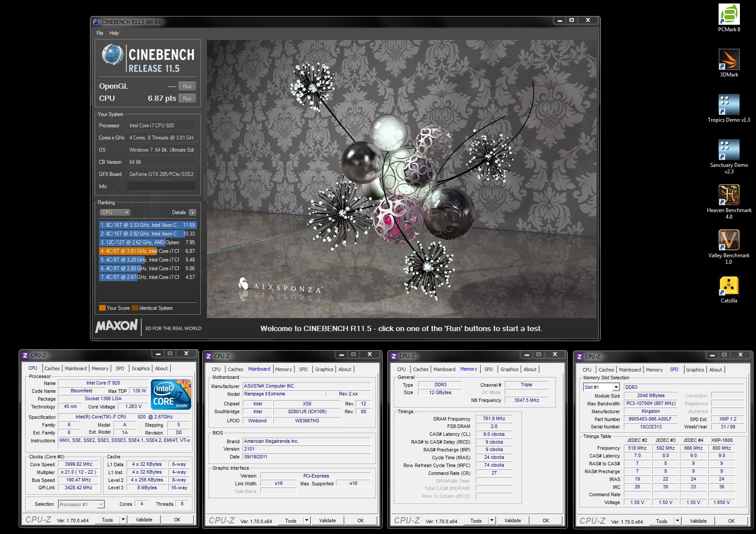Select ranking row 12C/12T @ 2.62 GHz AMD
This screenshot has height=534, width=756.
148,242
